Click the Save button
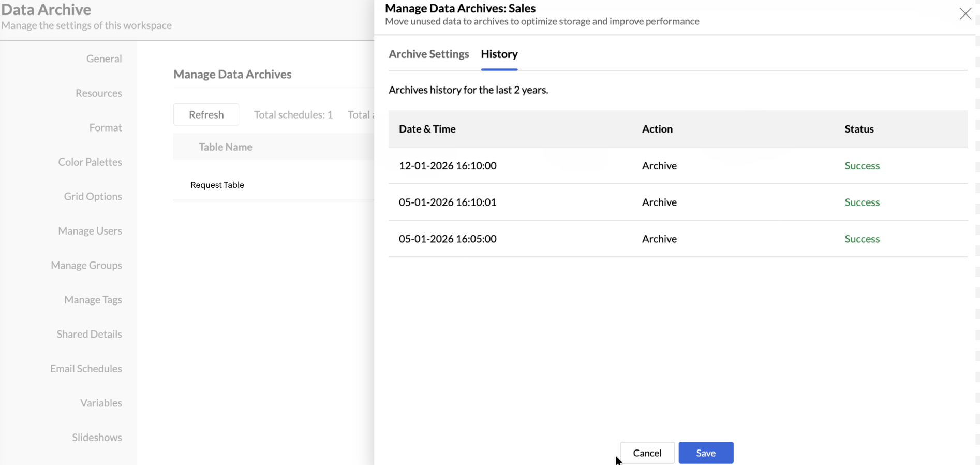 [705, 453]
